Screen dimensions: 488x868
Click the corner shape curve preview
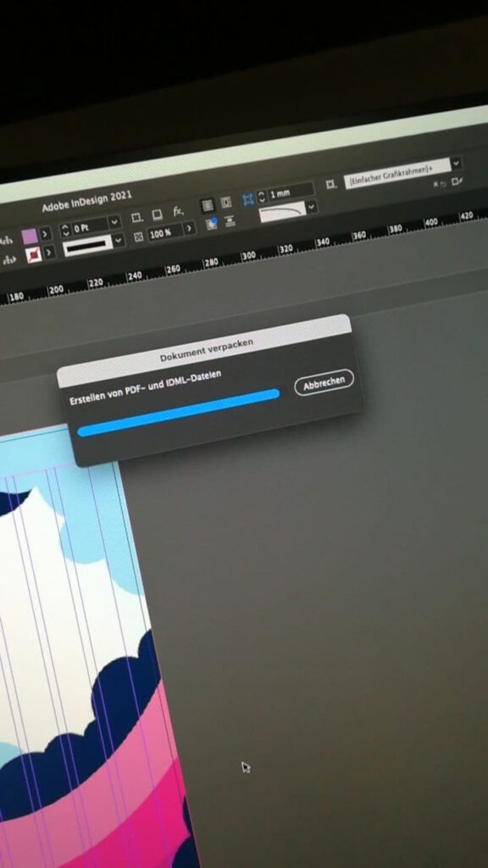tap(283, 211)
